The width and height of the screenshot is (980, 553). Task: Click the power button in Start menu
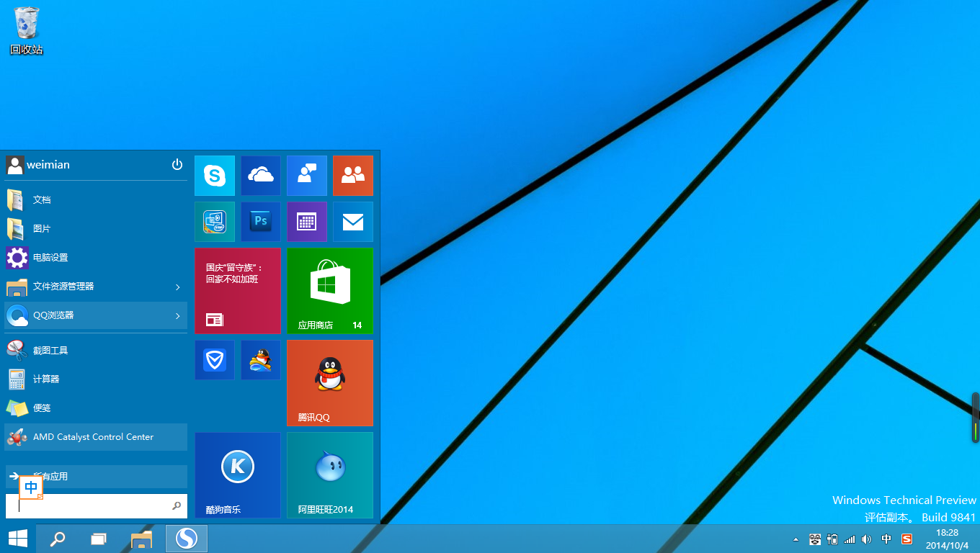pyautogui.click(x=177, y=165)
